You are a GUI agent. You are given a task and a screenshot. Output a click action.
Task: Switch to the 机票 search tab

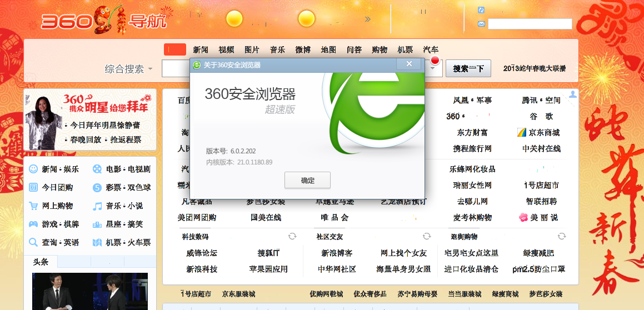coord(406,49)
